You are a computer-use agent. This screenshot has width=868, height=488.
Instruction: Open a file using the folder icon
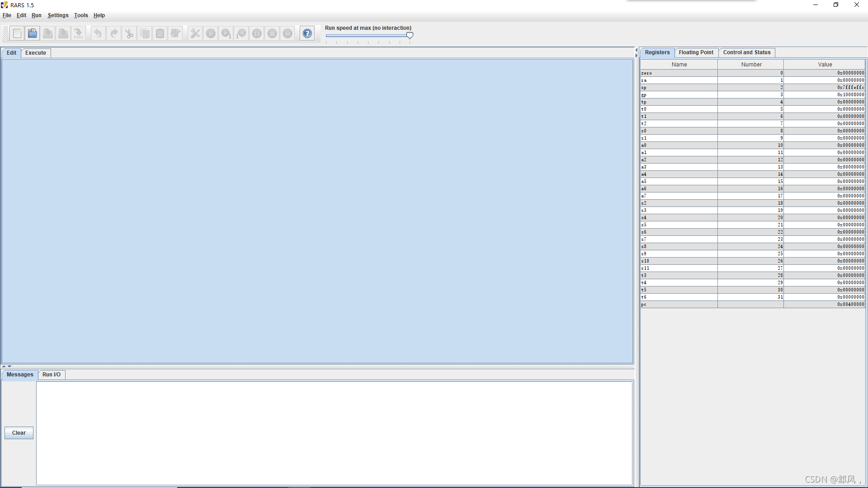(x=32, y=33)
